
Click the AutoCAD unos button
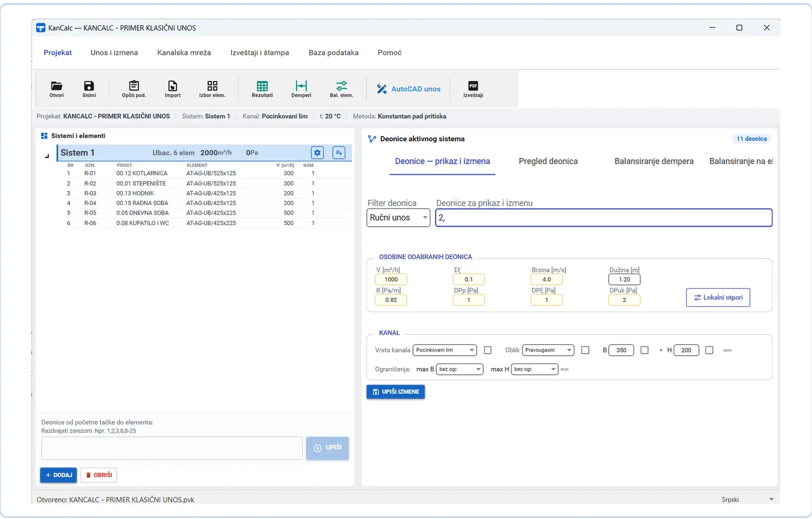(409, 89)
